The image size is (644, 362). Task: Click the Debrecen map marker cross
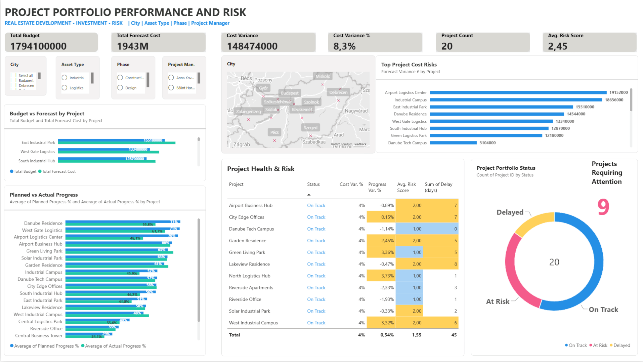click(338, 100)
